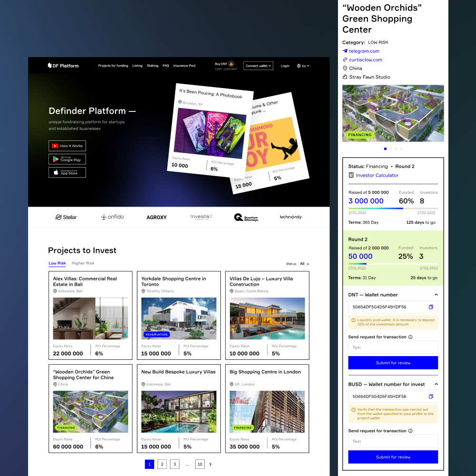Open the curtisclow.com link
This screenshot has height=476, width=476.
(x=365, y=60)
